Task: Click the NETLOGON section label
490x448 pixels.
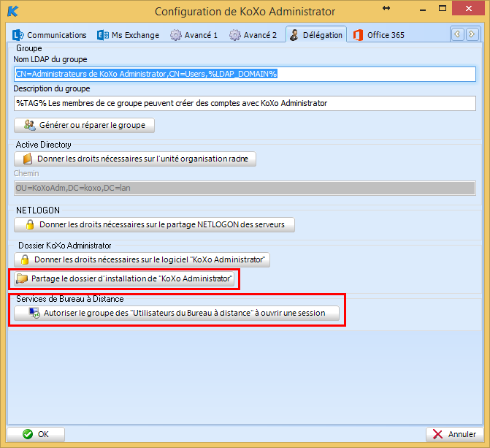Action: point(38,210)
